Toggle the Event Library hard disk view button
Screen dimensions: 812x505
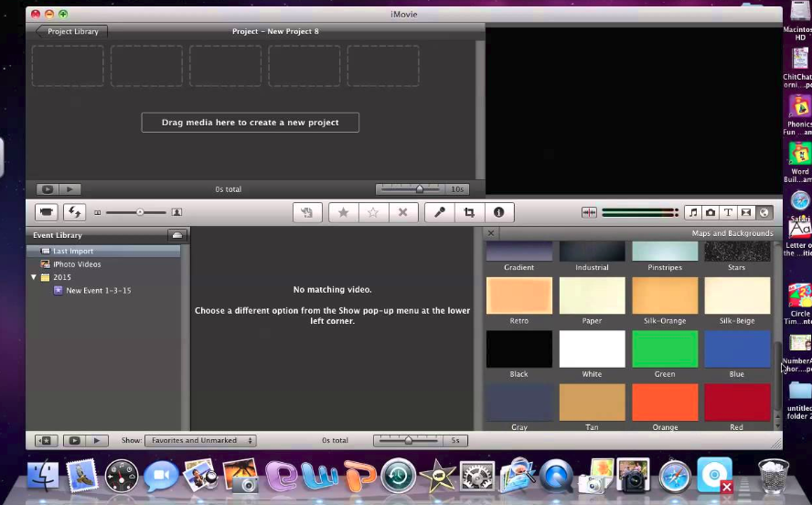click(x=177, y=235)
